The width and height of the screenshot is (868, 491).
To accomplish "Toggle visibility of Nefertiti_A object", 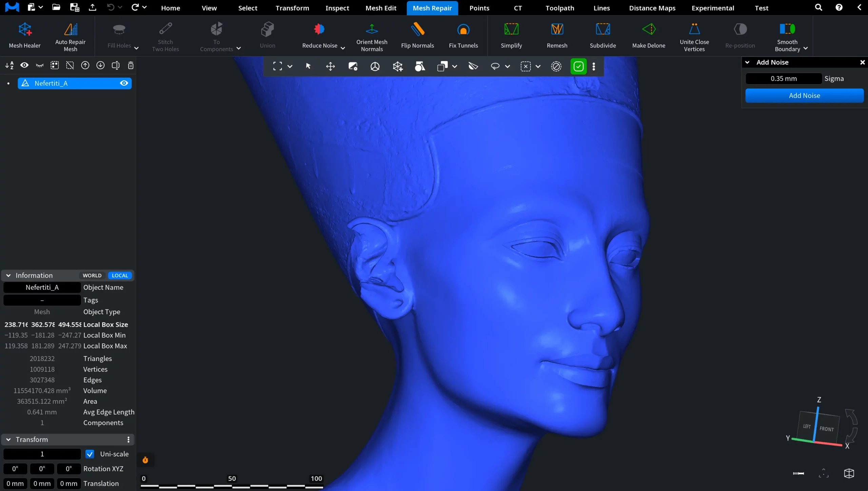I will coord(124,83).
